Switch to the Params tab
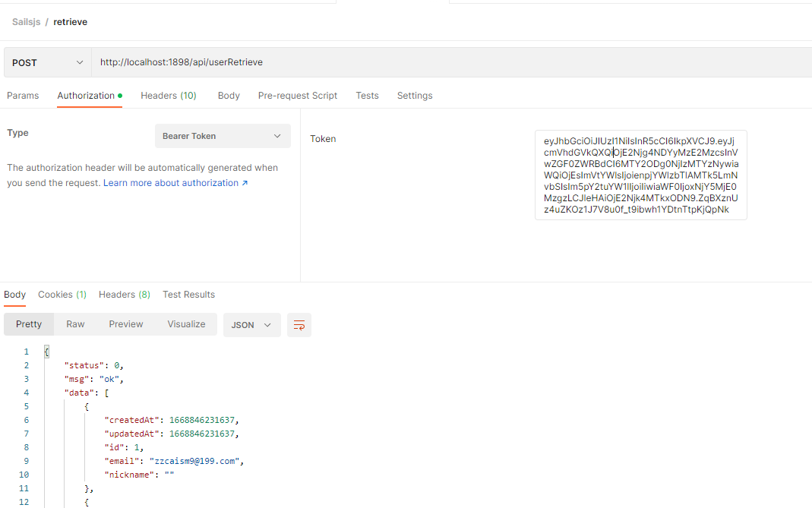This screenshot has height=508, width=812. [23, 96]
